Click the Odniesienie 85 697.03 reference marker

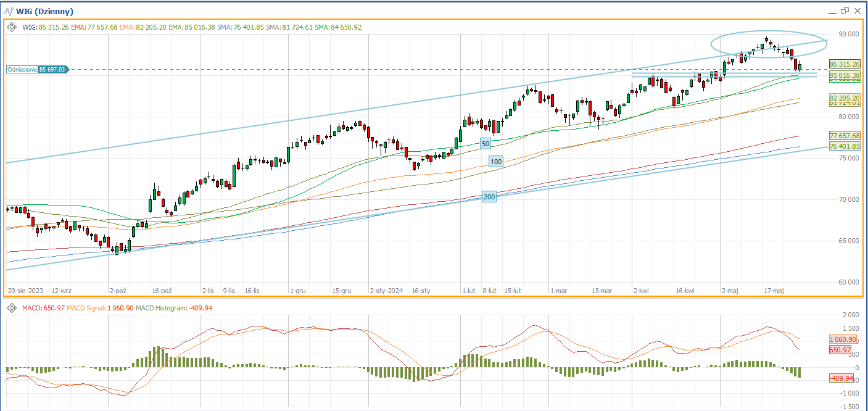tap(37, 70)
